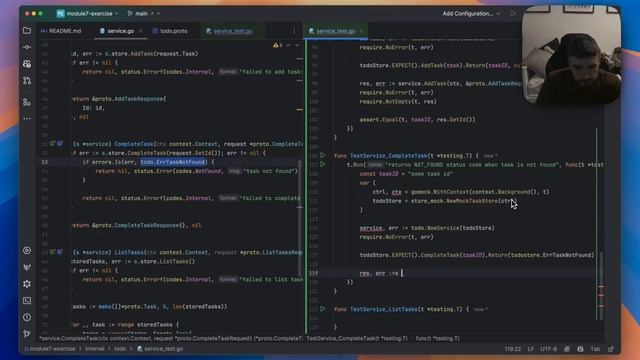Screen dimensions: 640x360
Task: Click service_test.go in the breadcrumb bar
Action: click(x=160, y=349)
